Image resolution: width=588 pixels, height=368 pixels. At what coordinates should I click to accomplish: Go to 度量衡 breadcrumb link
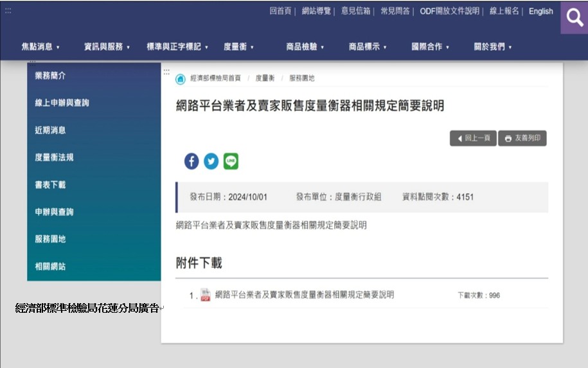click(265, 78)
